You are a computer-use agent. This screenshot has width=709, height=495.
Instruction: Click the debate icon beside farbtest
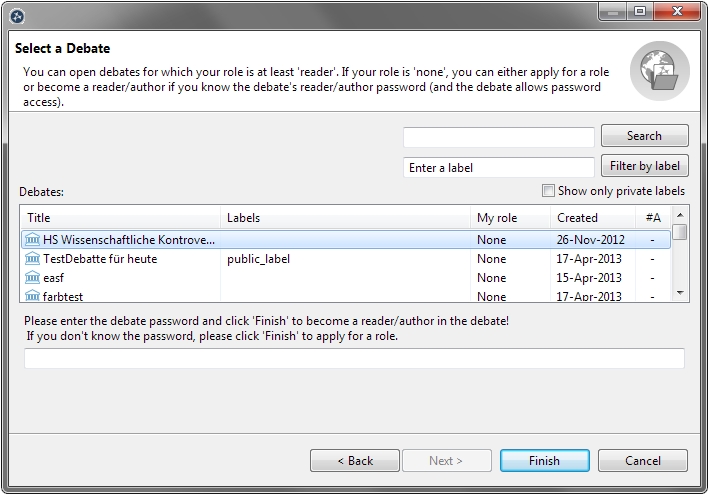(32, 296)
